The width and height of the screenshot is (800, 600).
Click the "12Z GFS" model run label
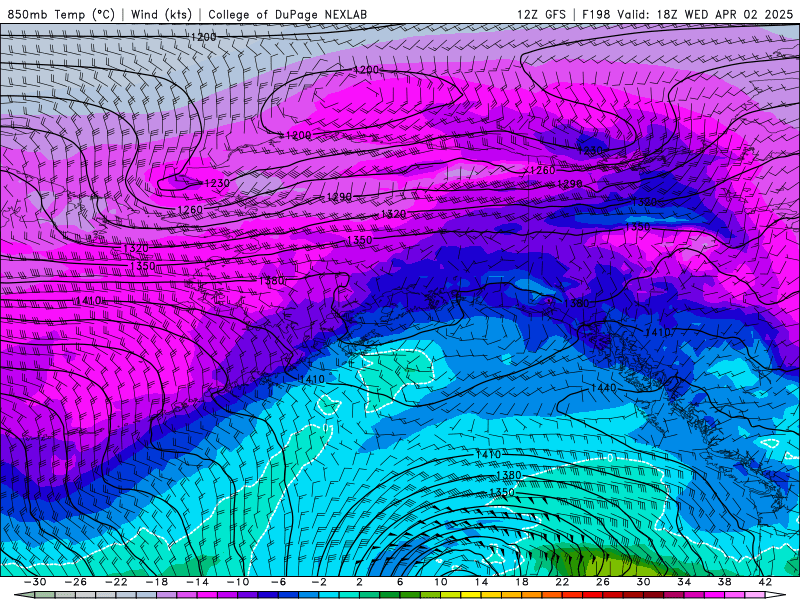[541, 14]
